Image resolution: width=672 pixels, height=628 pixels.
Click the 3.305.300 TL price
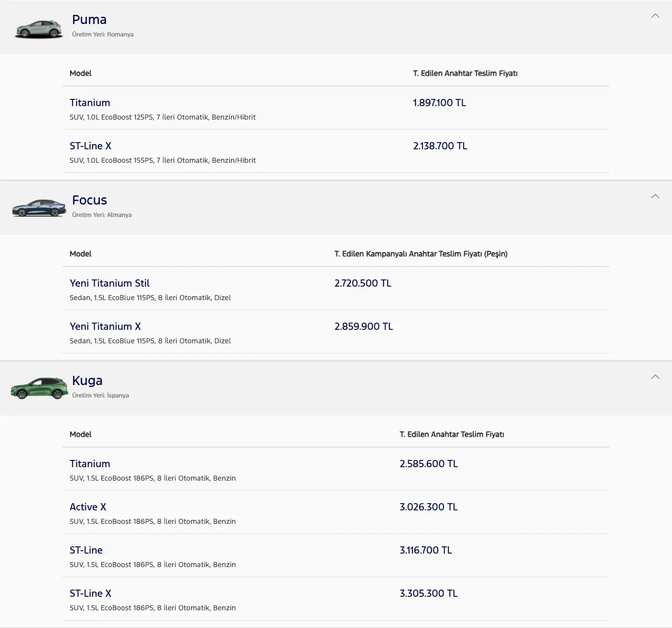[x=429, y=593]
